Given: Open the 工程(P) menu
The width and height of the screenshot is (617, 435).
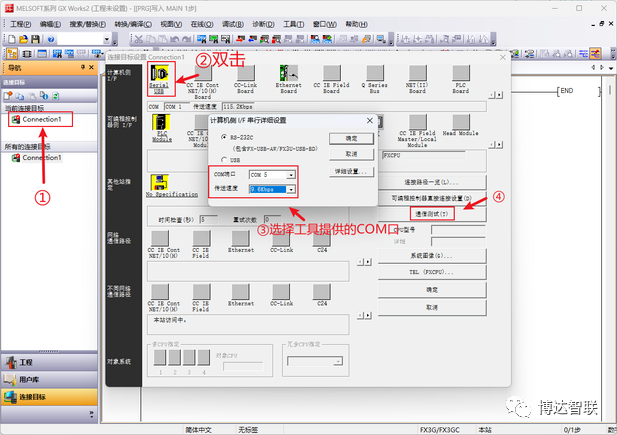Looking at the screenshot, I should [x=20, y=24].
